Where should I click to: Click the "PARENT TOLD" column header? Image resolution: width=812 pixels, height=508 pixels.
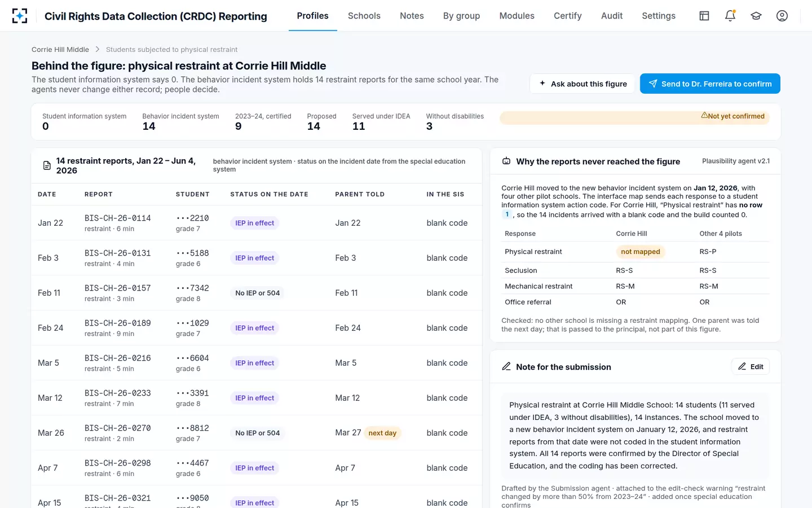[x=360, y=194]
